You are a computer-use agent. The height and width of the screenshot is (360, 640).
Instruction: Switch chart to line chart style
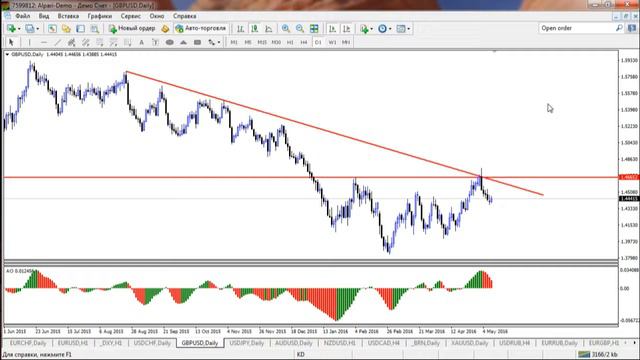pyautogui.click(x=269, y=29)
